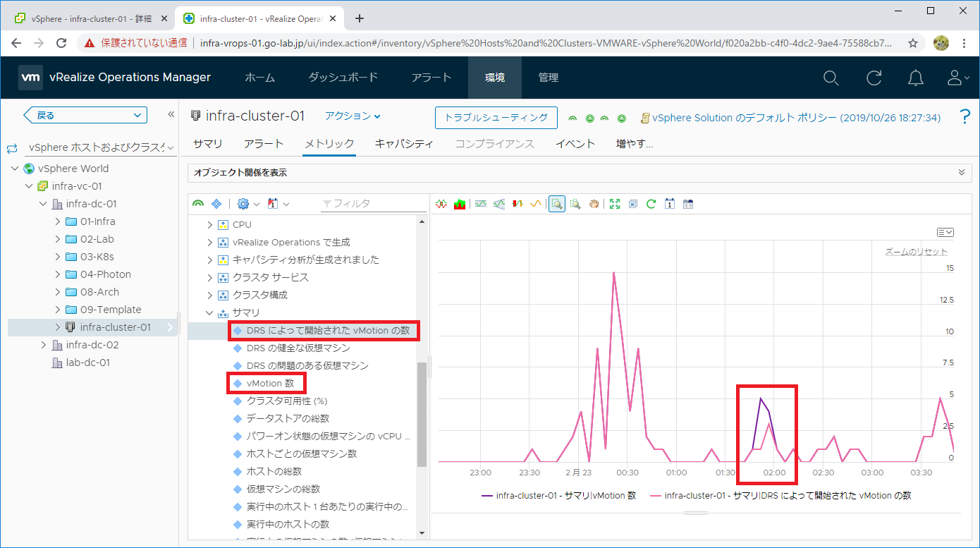Click the blue diamonds icon above the metric list
The width and height of the screenshot is (980, 548).
216,204
